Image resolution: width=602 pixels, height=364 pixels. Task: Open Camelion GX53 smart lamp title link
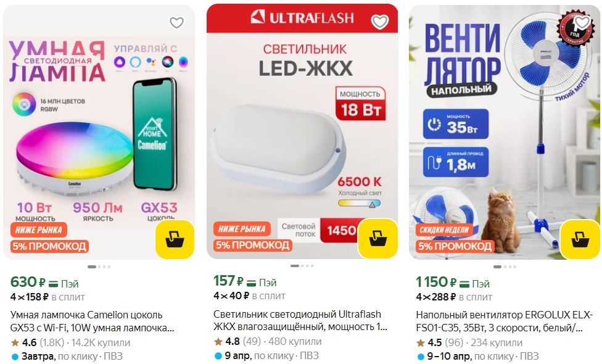[x=92, y=321]
